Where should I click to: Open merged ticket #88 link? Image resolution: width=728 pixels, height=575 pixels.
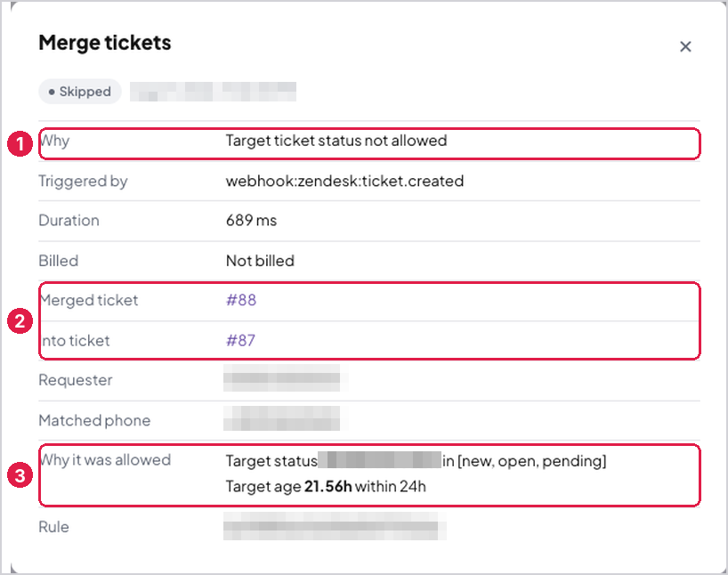point(241,300)
